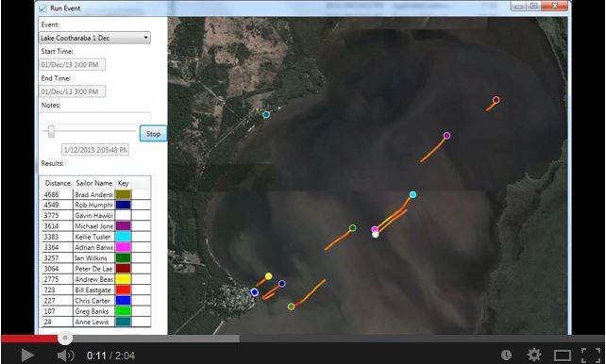
Task: Click the cyan key swatch for Kellie Tusler
Action: tap(124, 237)
